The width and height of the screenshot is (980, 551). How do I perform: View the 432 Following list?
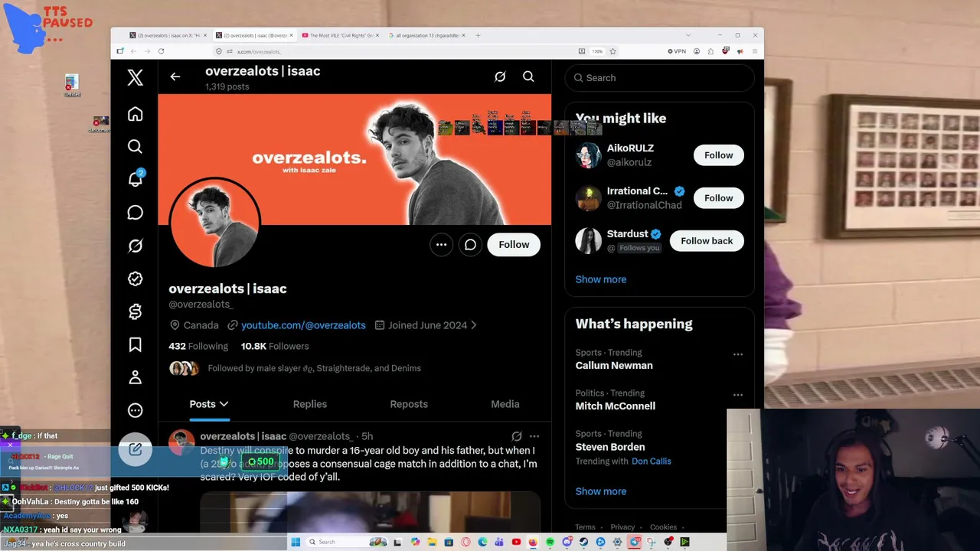[x=198, y=346]
